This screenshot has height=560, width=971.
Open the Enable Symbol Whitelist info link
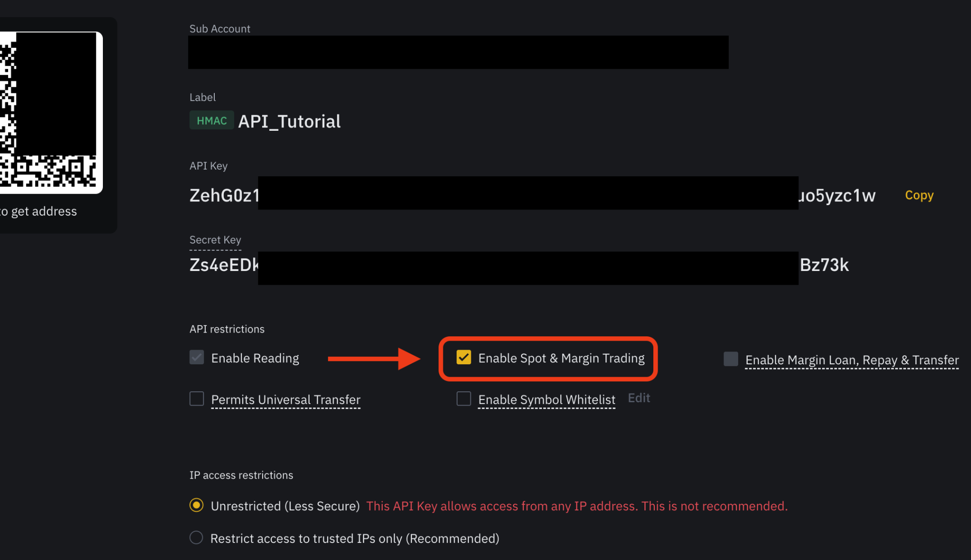click(546, 399)
